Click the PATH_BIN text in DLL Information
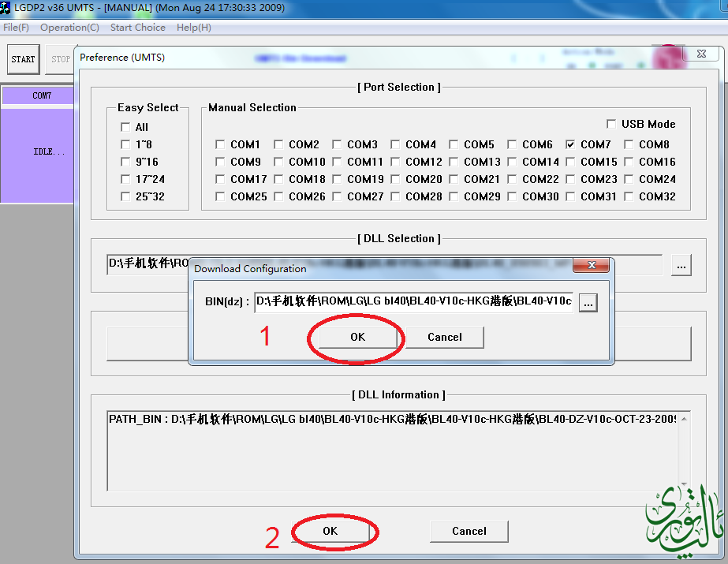The width and height of the screenshot is (728, 564). coord(392,419)
